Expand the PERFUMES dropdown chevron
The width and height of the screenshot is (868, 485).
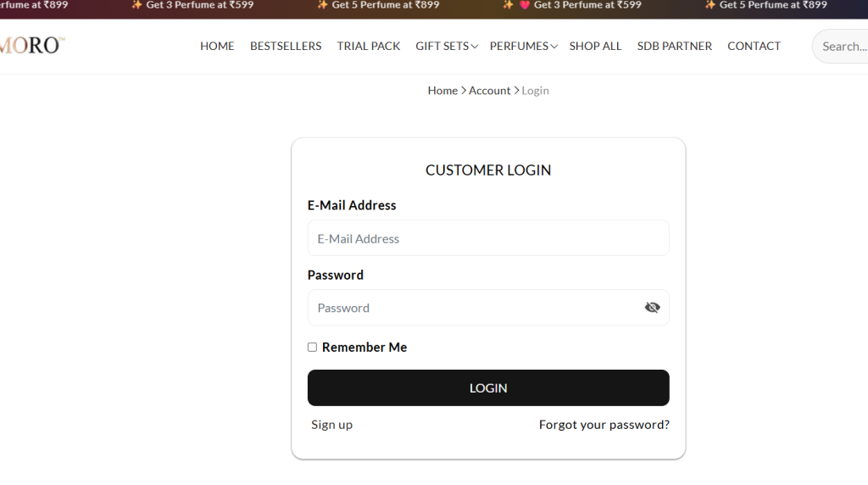pyautogui.click(x=554, y=47)
